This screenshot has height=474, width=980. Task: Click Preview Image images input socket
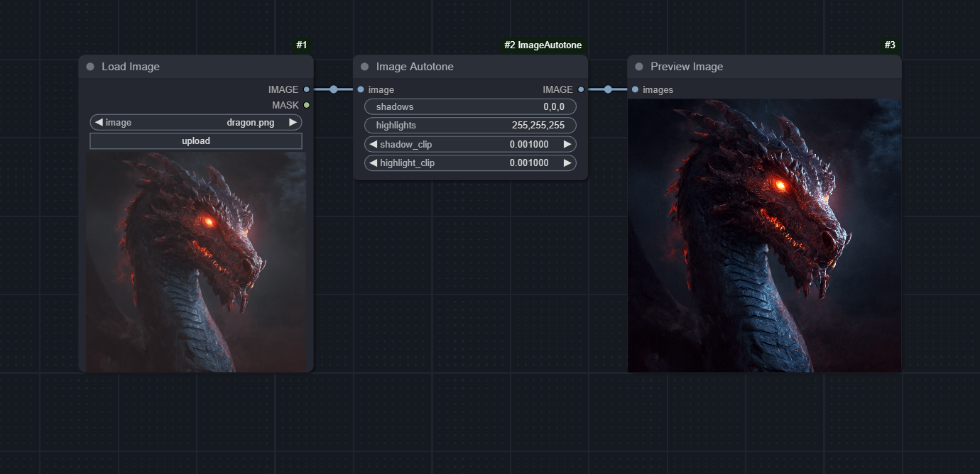pos(635,89)
